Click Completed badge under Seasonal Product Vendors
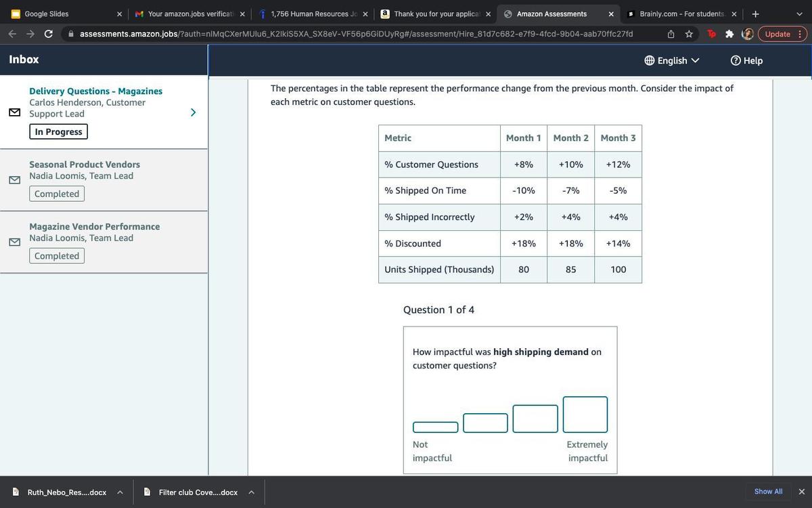Image resolution: width=812 pixels, height=508 pixels. [57, 194]
